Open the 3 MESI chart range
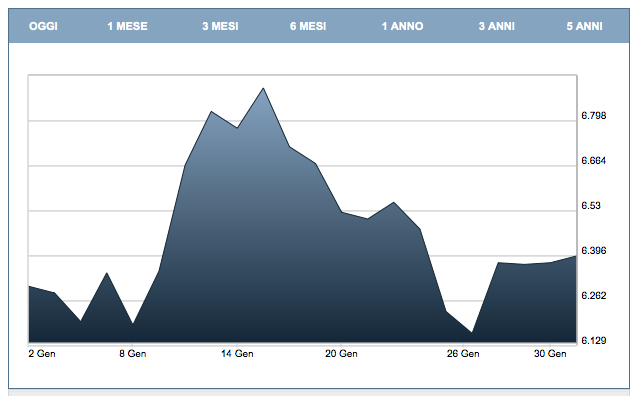 point(220,26)
